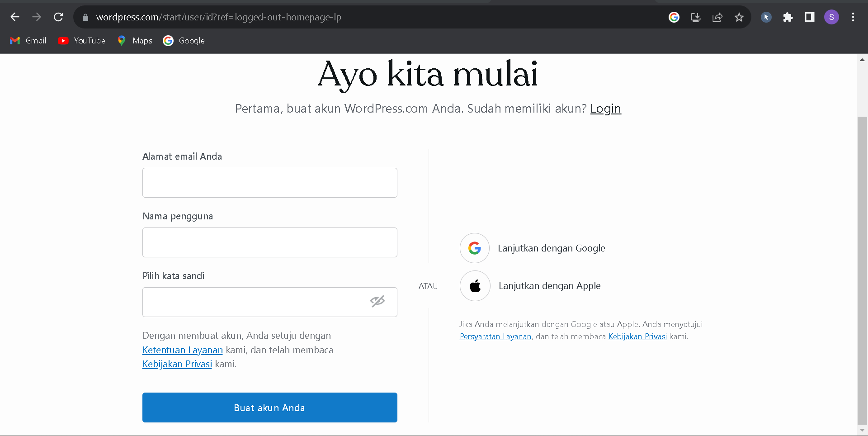Install app via download icon in address bar

tap(696, 17)
